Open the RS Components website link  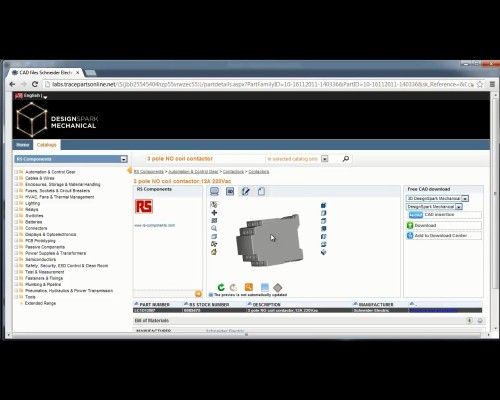[x=154, y=226]
